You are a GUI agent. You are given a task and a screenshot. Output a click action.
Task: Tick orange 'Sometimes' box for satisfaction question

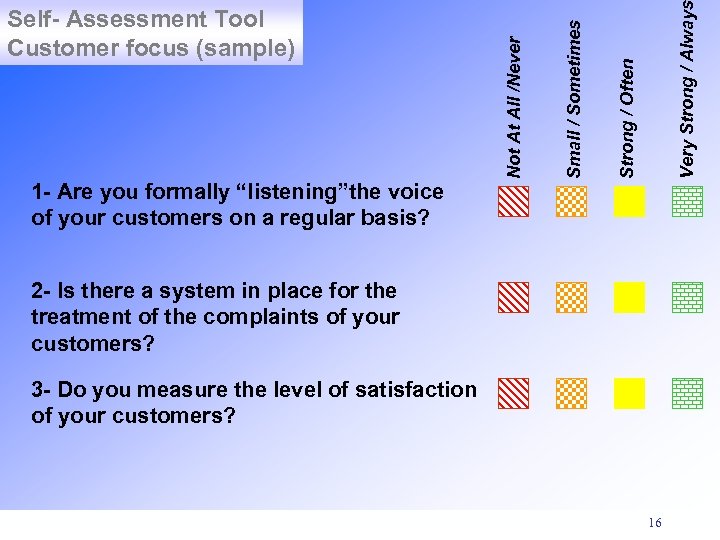(571, 393)
